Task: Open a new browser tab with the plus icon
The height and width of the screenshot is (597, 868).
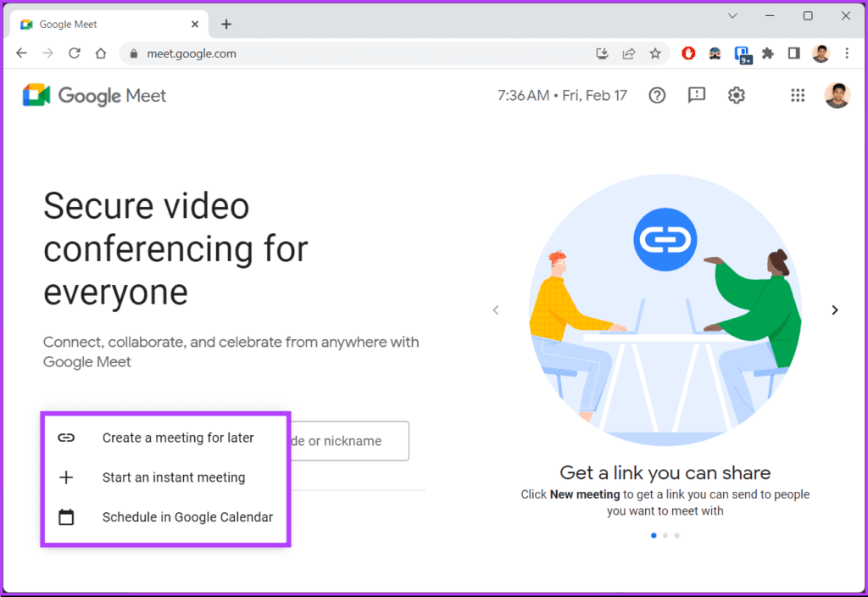Action: coord(225,24)
